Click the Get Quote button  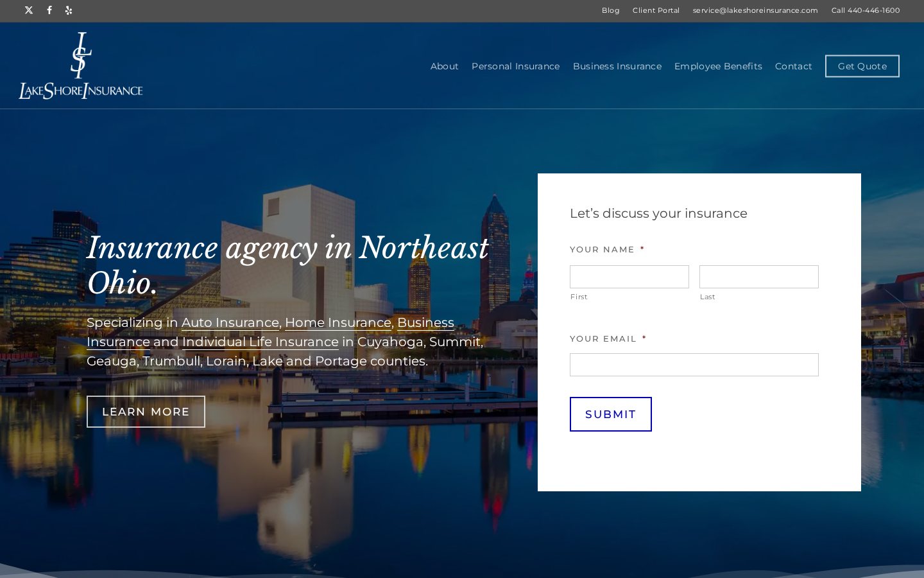coord(862,66)
